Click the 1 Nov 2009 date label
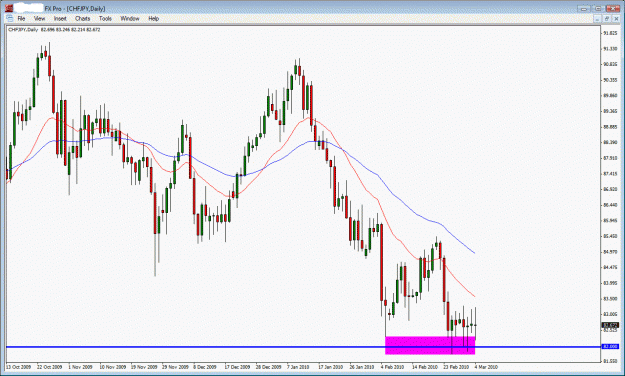The height and width of the screenshot is (376, 625). point(80,367)
